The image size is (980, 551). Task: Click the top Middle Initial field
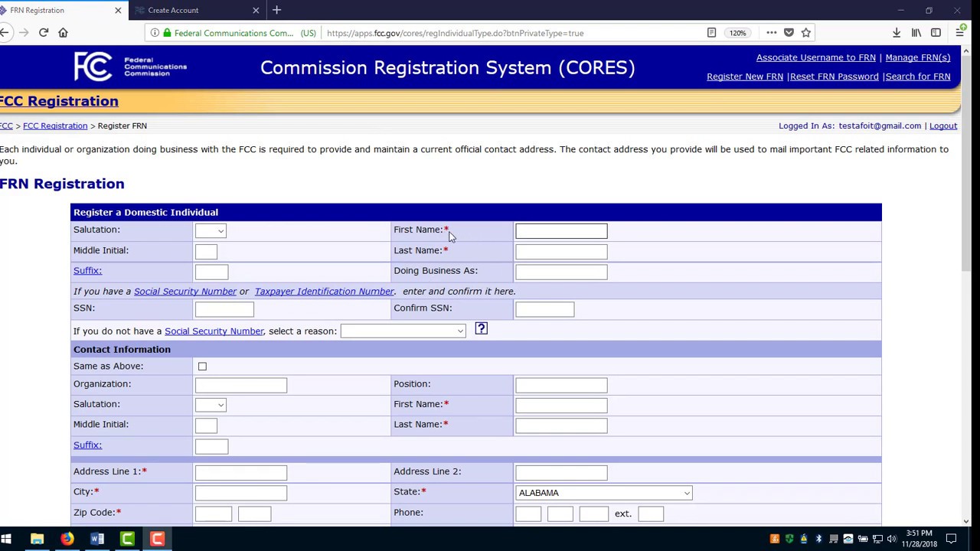[x=206, y=251]
